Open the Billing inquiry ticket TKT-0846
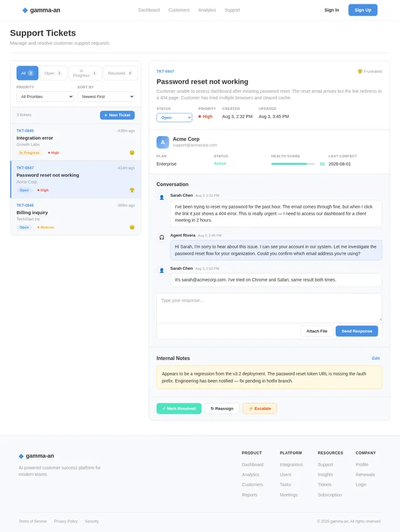Screen dimensions: 400x532 pyautogui.click(x=76, y=217)
